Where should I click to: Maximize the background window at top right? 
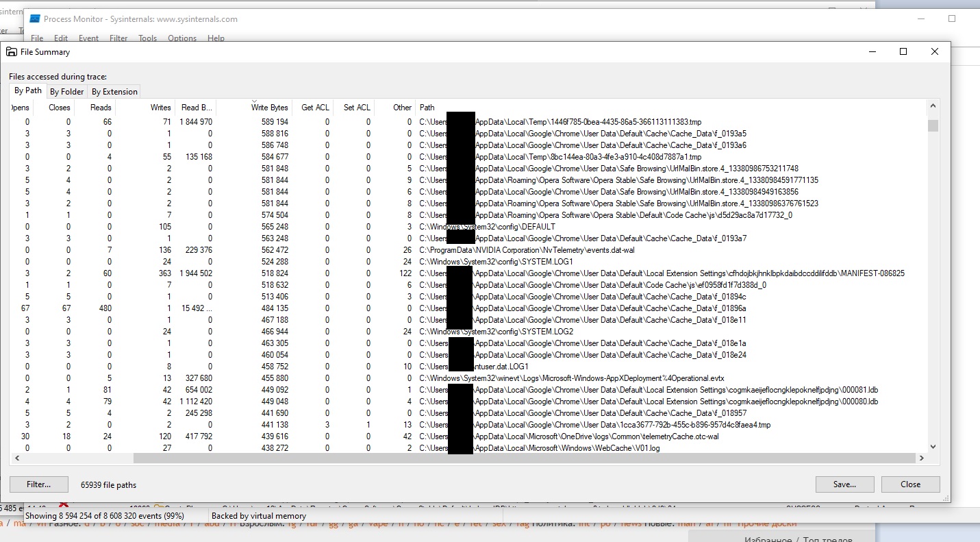tap(952, 19)
